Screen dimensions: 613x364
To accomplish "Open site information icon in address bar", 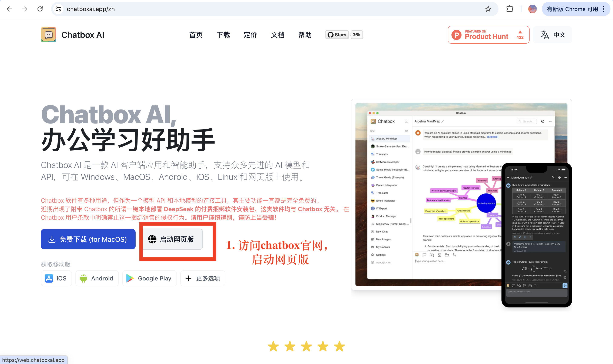I will pyautogui.click(x=58, y=9).
